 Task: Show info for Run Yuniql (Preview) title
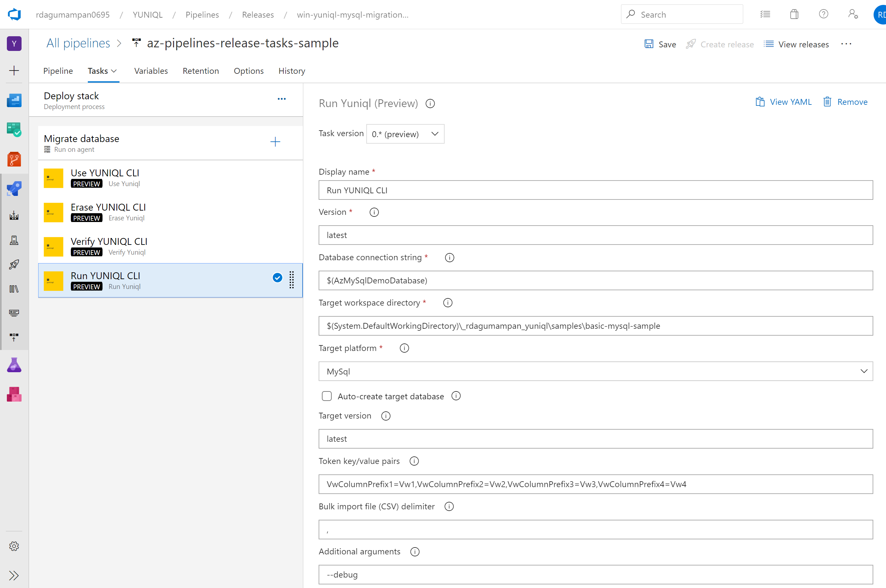tap(431, 103)
